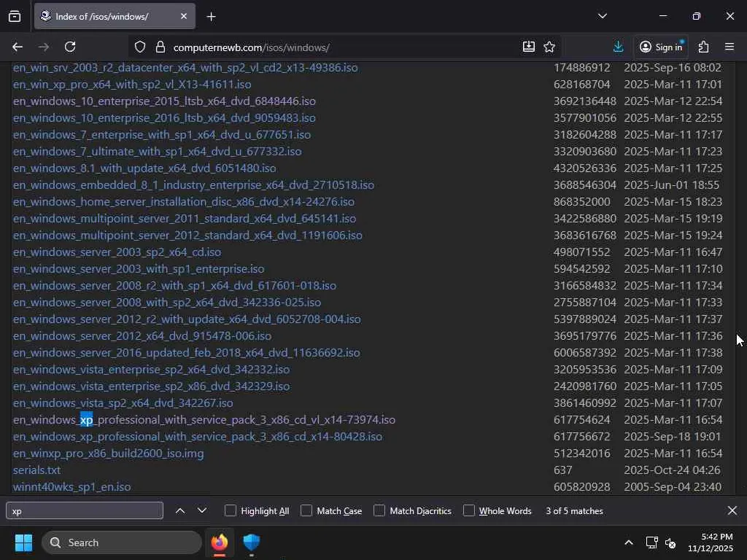Enable Highlight All checkbox
The height and width of the screenshot is (560, 747).
[x=231, y=510]
